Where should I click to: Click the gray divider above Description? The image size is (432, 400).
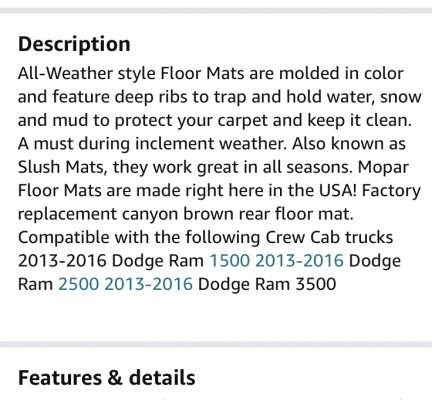click(x=216, y=10)
